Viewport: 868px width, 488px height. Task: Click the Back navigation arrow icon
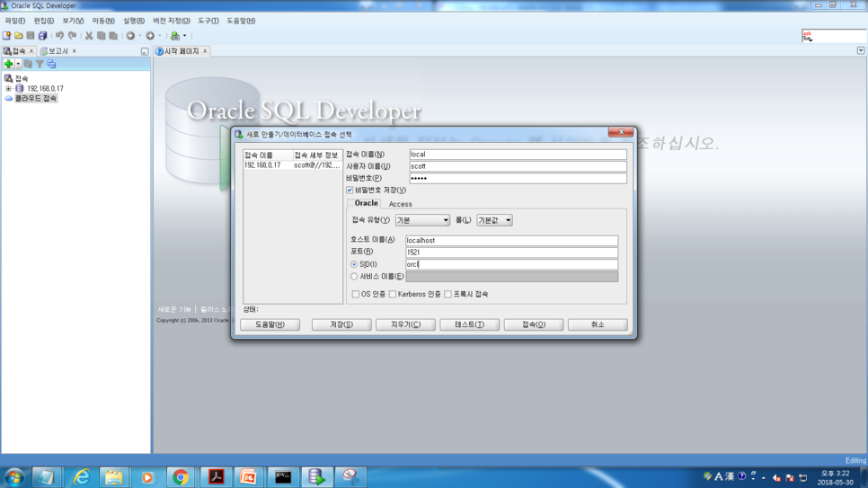click(130, 35)
